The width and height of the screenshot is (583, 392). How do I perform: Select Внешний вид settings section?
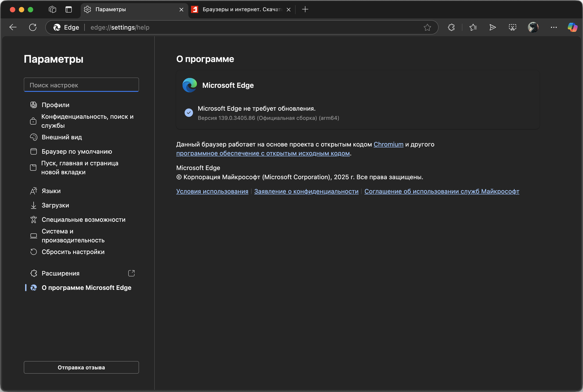point(62,137)
